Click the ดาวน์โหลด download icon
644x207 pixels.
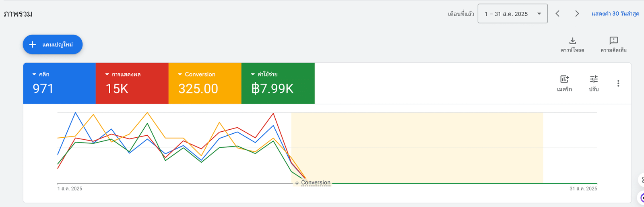pos(572,41)
